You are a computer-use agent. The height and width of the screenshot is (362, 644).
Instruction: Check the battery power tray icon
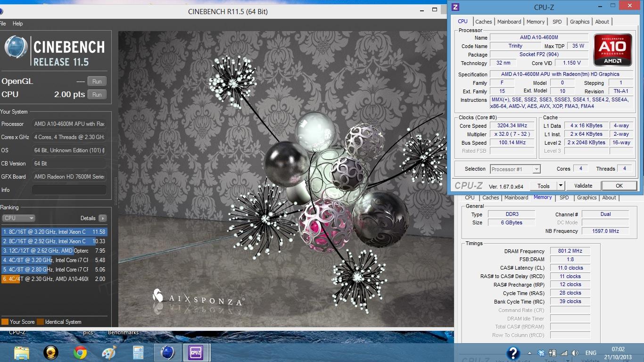click(553, 353)
